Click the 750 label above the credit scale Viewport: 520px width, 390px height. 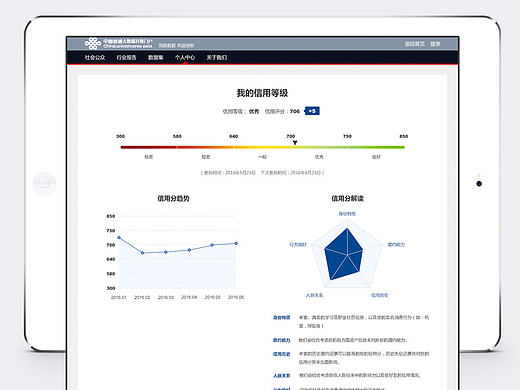coord(347,136)
